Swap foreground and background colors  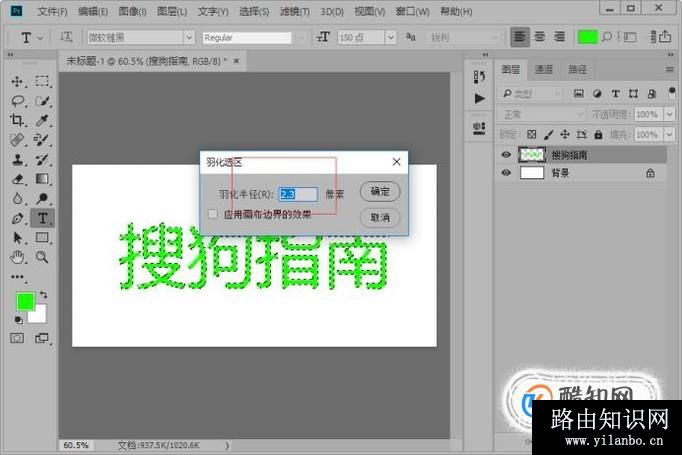[x=43, y=294]
